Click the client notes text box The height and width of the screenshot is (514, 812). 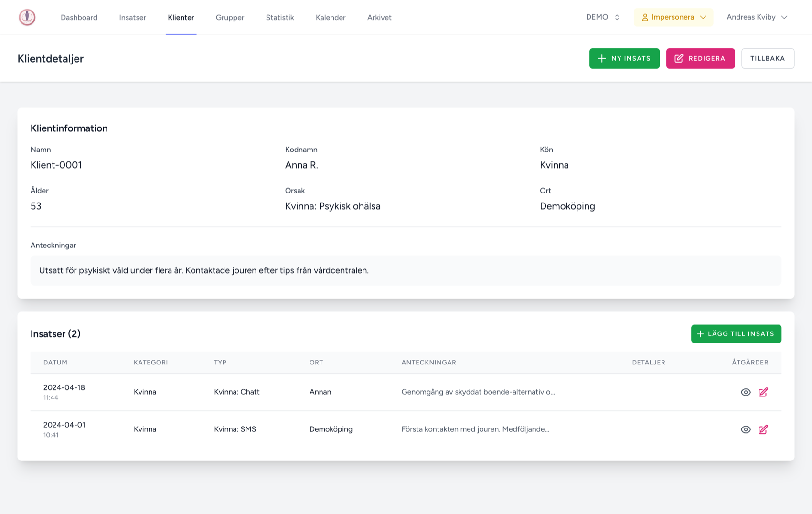pos(406,270)
